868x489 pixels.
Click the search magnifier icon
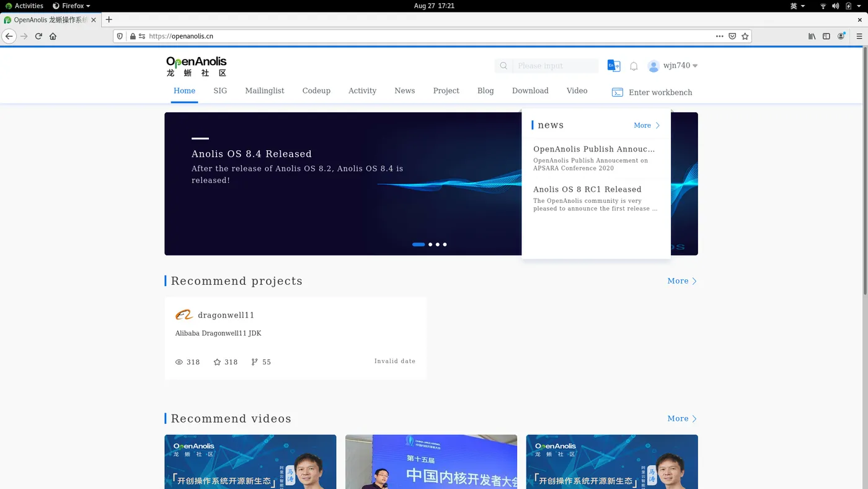tap(503, 66)
